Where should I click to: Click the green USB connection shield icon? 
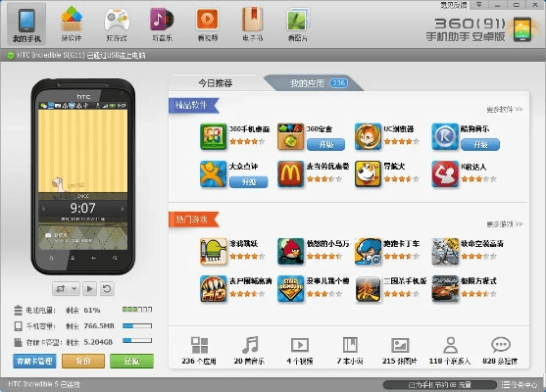[x=11, y=55]
